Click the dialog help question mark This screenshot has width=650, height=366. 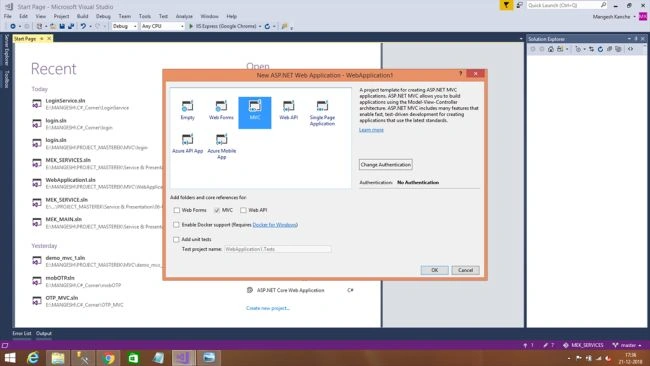(460, 73)
